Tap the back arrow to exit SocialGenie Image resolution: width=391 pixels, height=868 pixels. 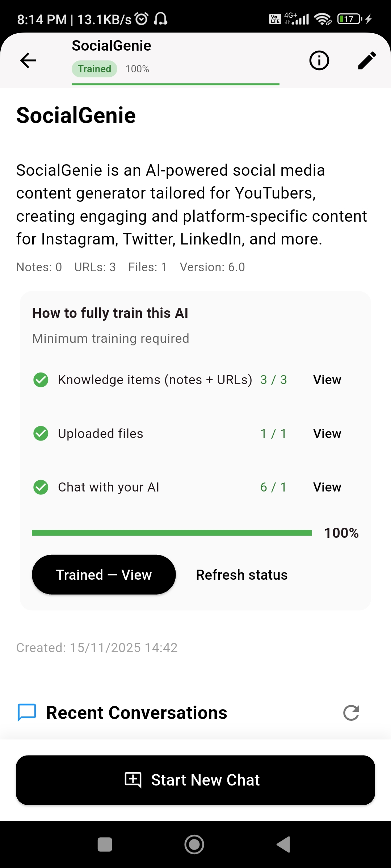point(28,61)
